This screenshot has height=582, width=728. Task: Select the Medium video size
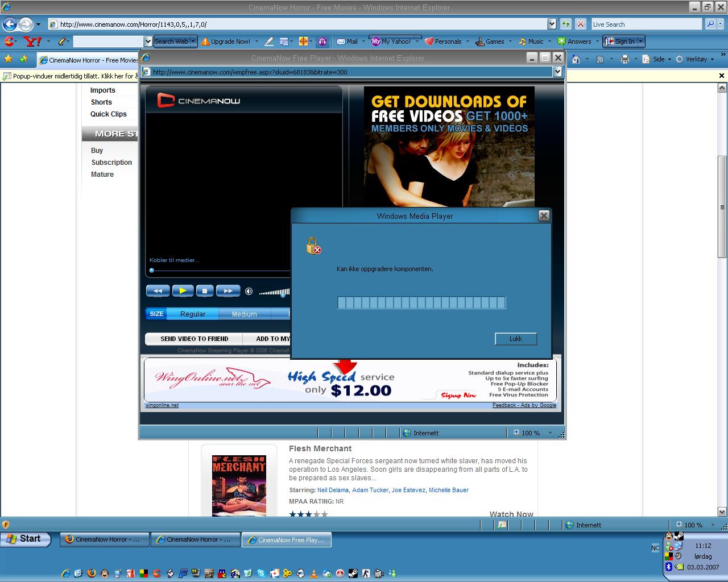coord(245,314)
